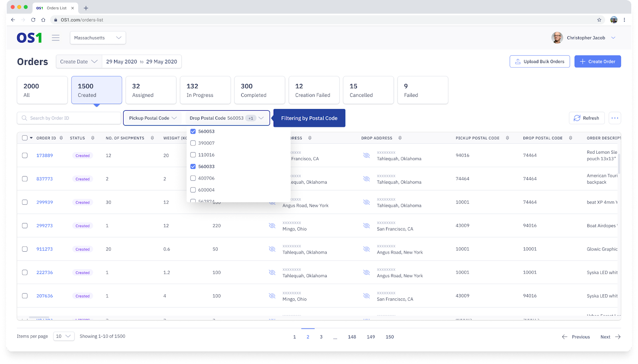Sort by the Order ID column icon
The height and width of the screenshot is (364, 638).
(x=61, y=138)
